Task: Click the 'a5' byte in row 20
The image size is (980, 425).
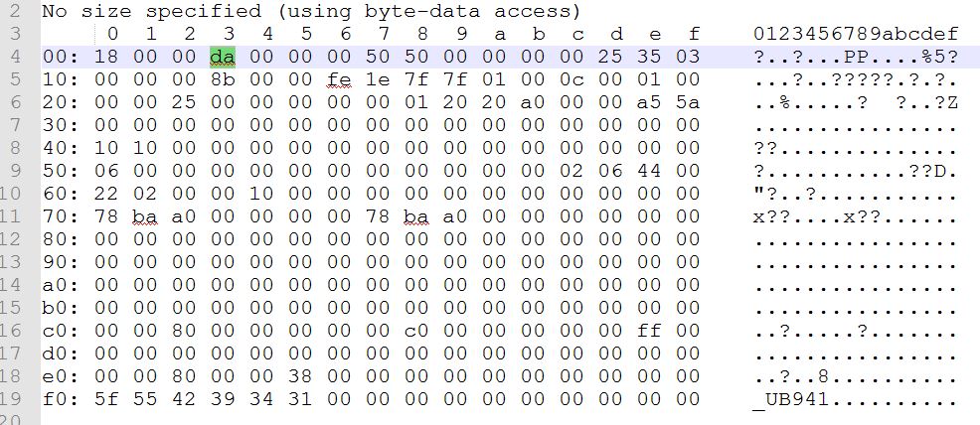Action: tap(649, 102)
